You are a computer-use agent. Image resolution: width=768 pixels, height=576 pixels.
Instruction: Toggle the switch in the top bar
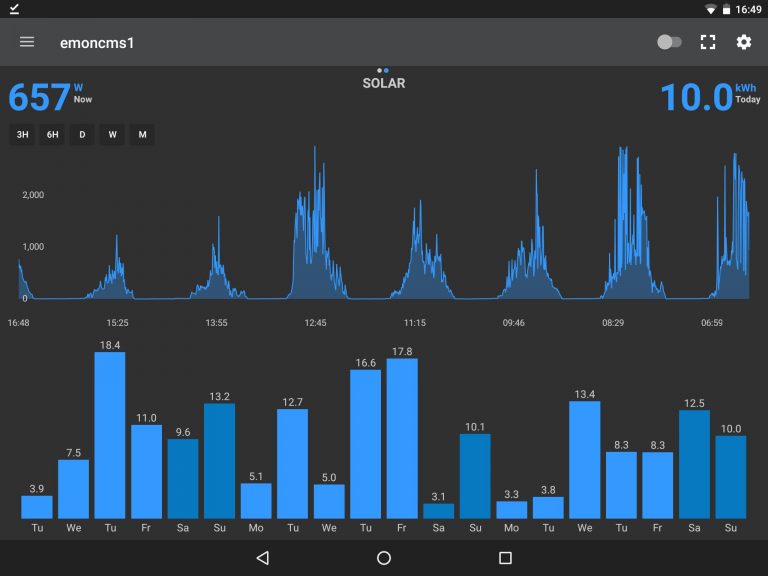669,42
